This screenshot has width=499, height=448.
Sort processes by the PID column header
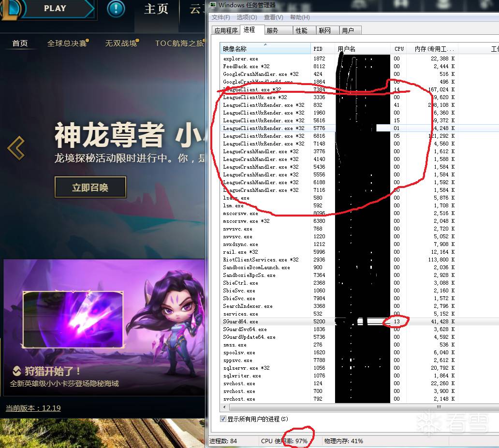pos(323,49)
